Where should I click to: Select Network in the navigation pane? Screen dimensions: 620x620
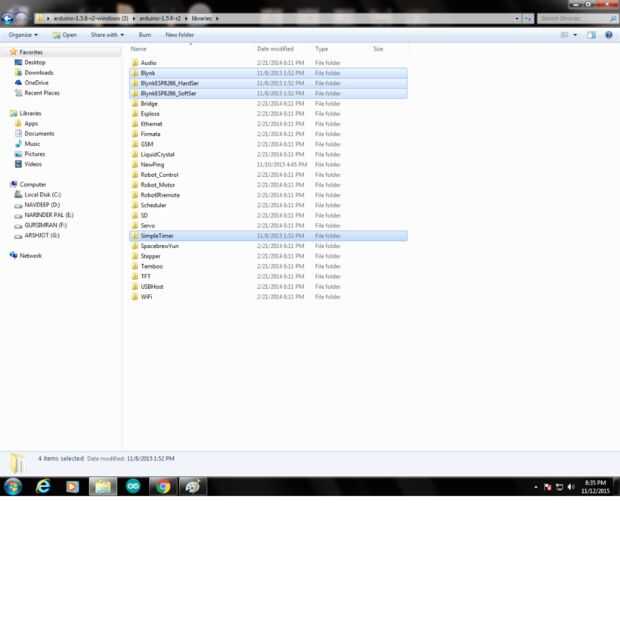[x=30, y=256]
